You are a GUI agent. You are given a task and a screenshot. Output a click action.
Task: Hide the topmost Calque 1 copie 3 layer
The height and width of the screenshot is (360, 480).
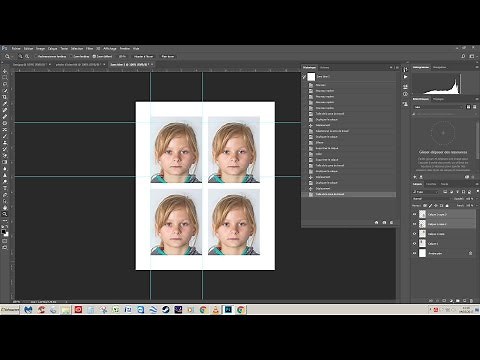click(415, 214)
